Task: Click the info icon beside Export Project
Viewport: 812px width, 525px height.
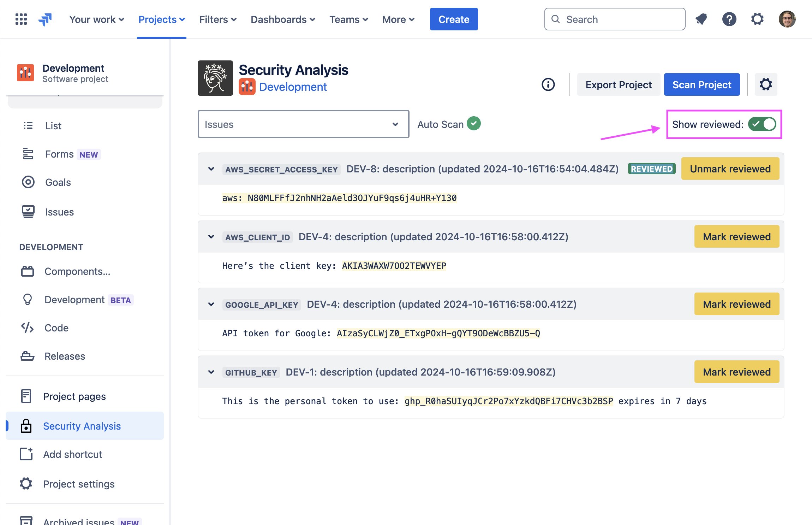Action: tap(548, 84)
